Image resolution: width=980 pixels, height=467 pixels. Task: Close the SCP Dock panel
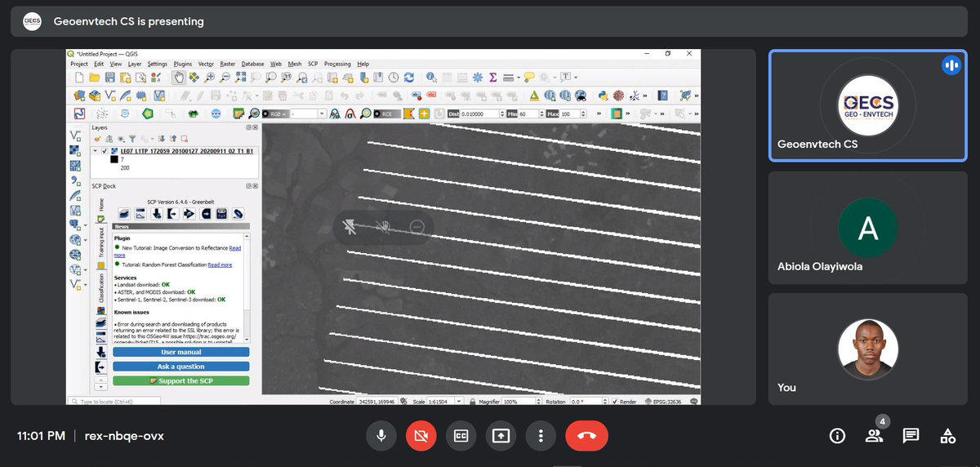tap(255, 186)
